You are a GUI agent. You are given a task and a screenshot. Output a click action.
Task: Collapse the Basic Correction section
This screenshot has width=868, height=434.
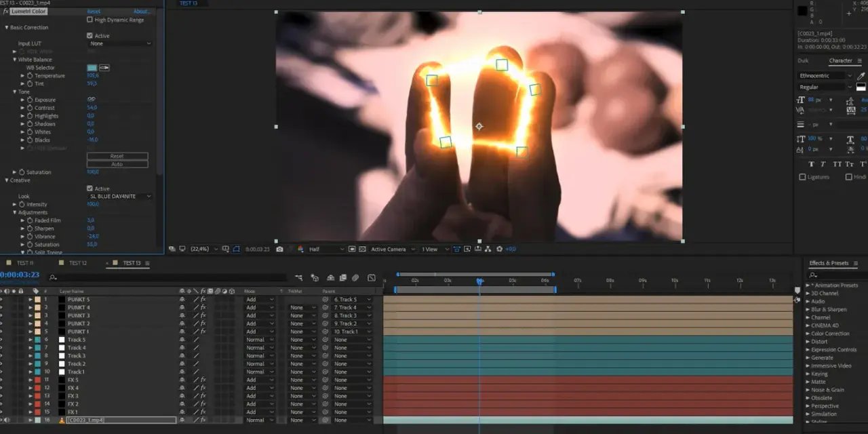pyautogui.click(x=7, y=28)
